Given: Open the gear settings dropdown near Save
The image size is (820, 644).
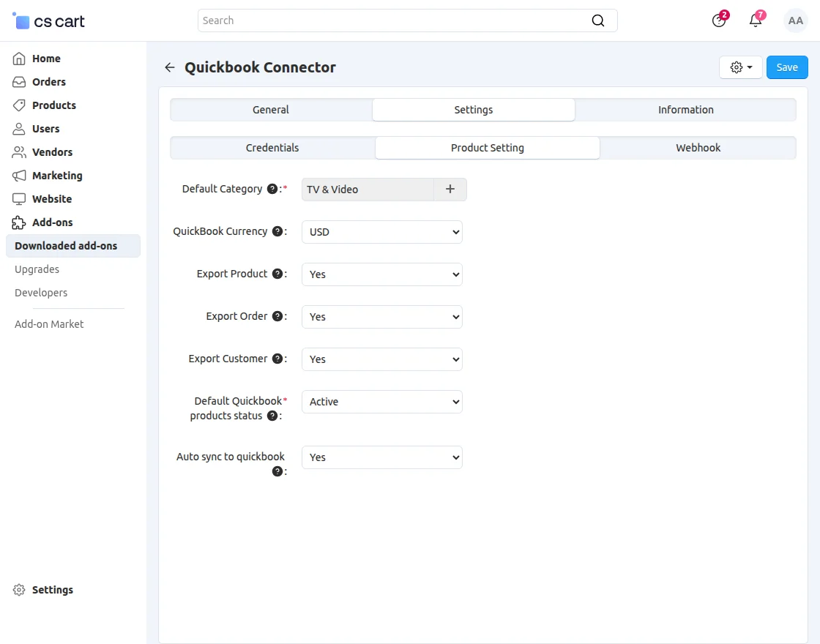Looking at the screenshot, I should [741, 67].
